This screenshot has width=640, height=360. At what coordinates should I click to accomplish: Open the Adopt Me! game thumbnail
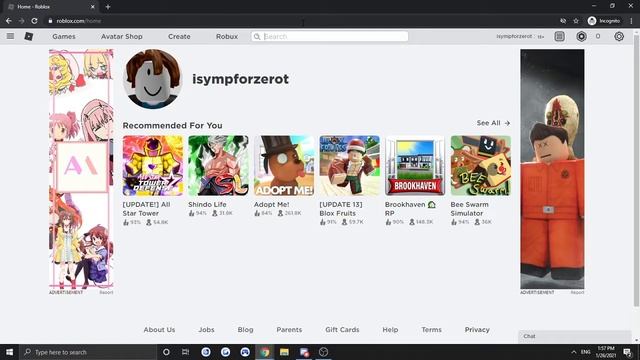284,166
